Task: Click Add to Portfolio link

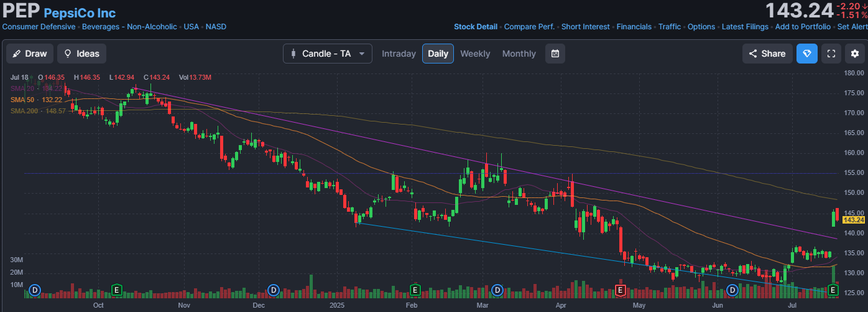Action: (x=803, y=27)
